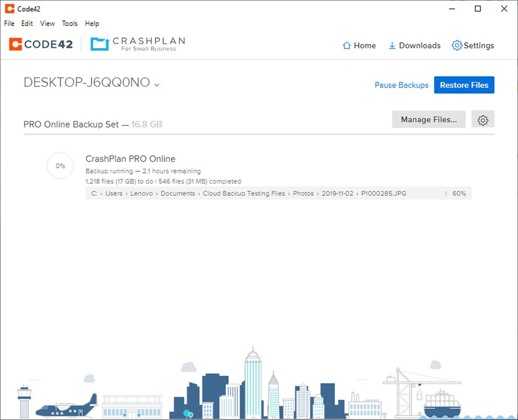The width and height of the screenshot is (518, 420).
Task: Pause backups using the Pause Backups link
Action: point(401,85)
